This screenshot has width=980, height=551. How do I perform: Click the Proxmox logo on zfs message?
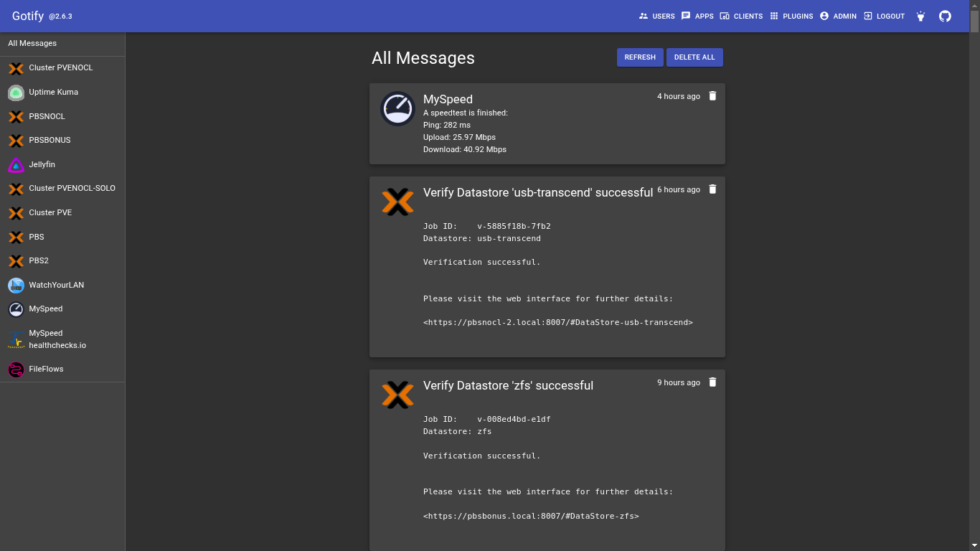click(x=397, y=395)
